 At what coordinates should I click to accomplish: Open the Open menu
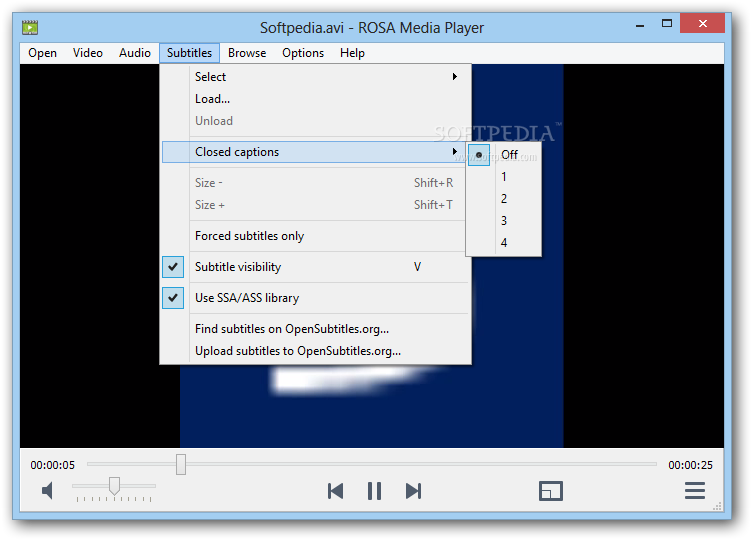(x=42, y=53)
